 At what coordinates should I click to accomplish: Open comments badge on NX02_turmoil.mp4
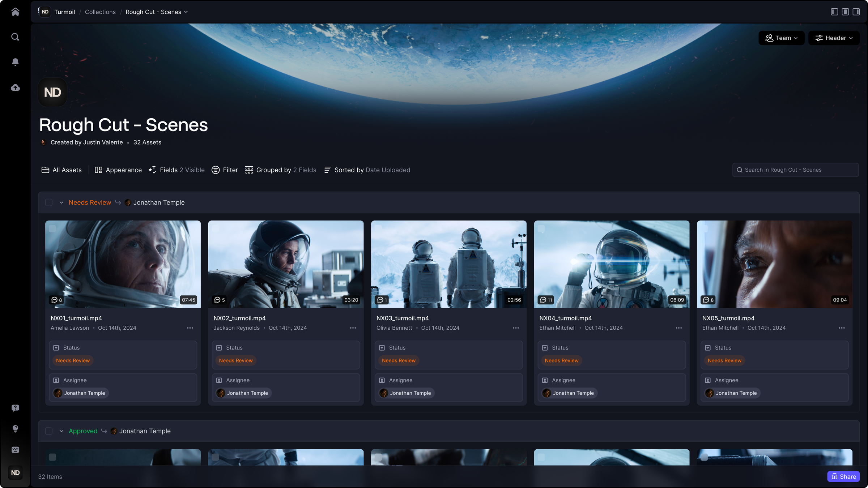220,300
